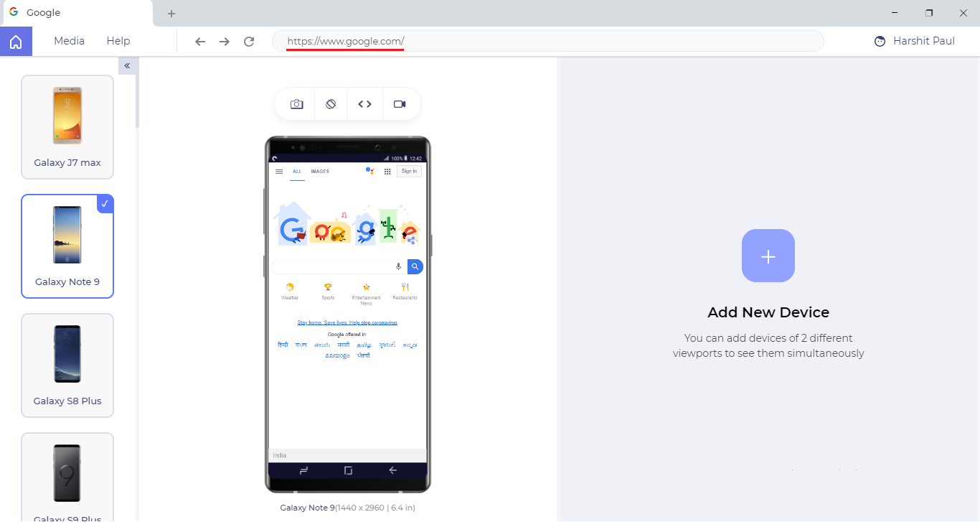Screen dimensions: 980x522
Task: Open a new tab with plus
Action: [x=171, y=13]
